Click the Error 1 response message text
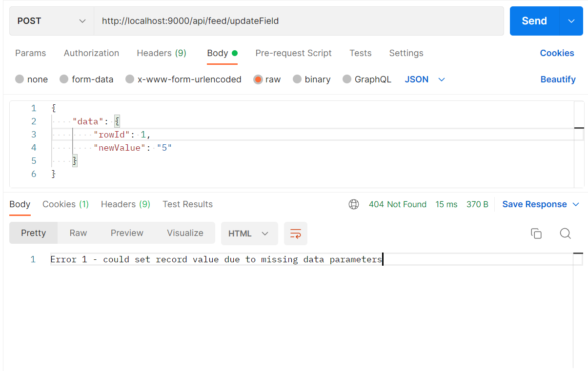Screen dimensions: 588x371 (x=216, y=259)
